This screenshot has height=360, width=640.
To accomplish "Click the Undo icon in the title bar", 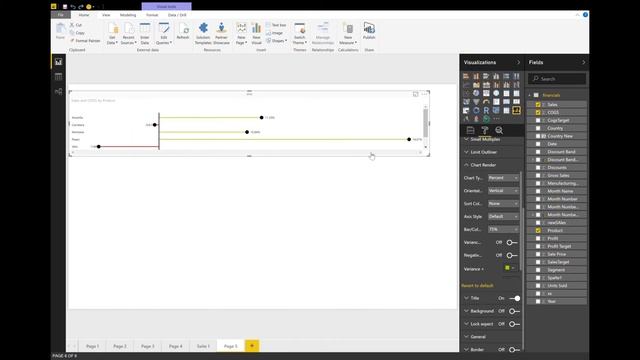I will 73,7.
